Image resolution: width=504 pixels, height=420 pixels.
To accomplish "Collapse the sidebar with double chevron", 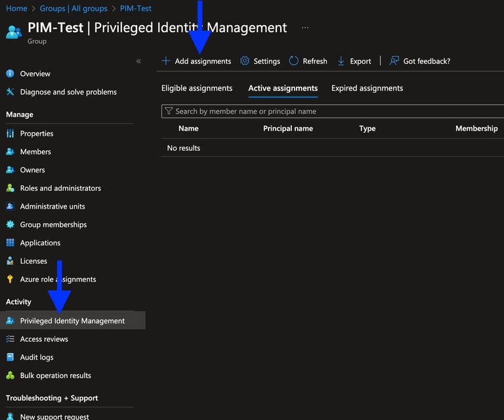I will (x=138, y=61).
